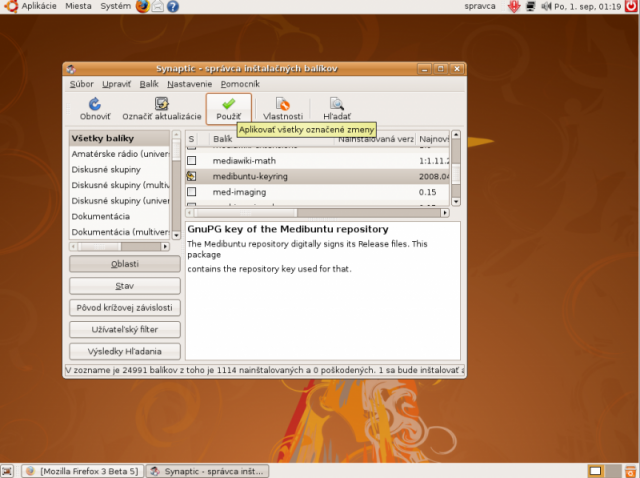Click the Oblasti button
The image size is (640, 478).
pyautogui.click(x=125, y=264)
